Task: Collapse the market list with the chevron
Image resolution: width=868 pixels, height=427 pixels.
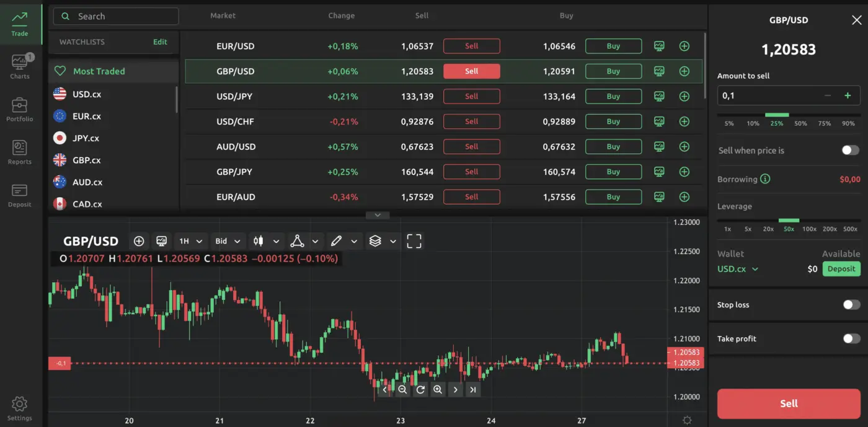Action: pyautogui.click(x=378, y=215)
